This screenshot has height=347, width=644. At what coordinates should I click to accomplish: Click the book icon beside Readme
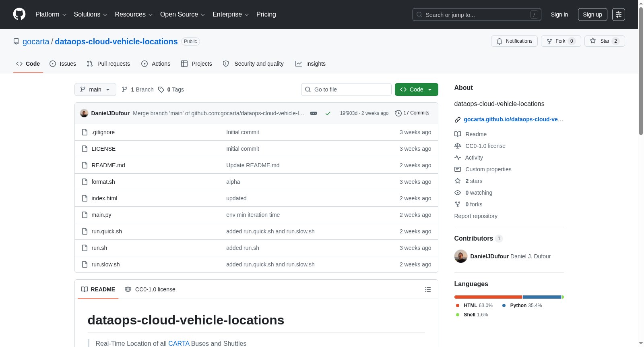tap(458, 134)
